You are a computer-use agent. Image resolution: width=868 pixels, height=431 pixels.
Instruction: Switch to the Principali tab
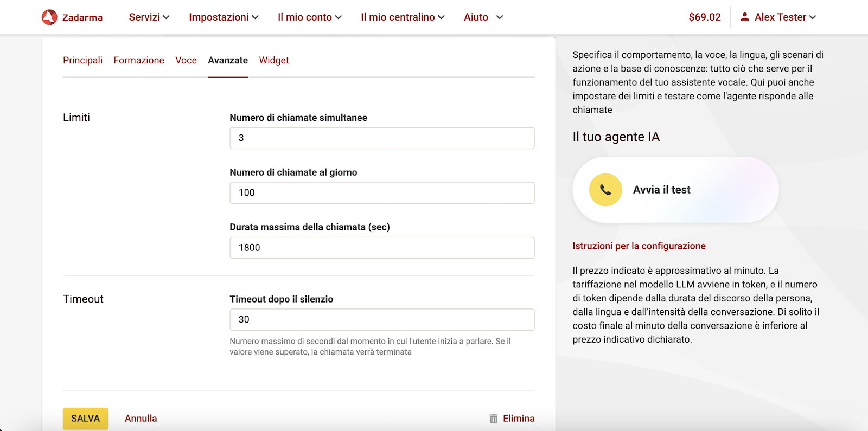pos(82,60)
